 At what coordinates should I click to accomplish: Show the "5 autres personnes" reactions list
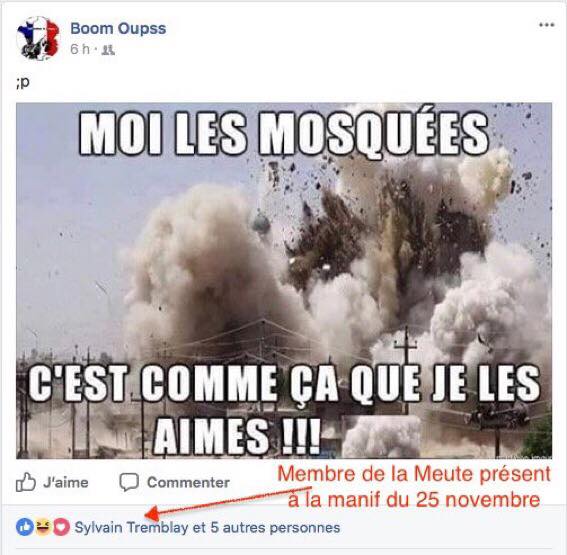pos(275,528)
